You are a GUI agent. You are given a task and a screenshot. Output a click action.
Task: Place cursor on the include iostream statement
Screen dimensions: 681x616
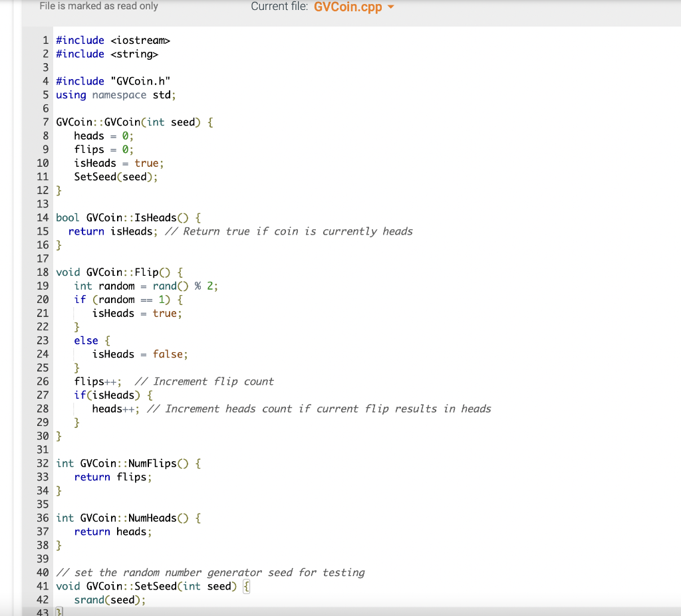pyautogui.click(x=113, y=40)
